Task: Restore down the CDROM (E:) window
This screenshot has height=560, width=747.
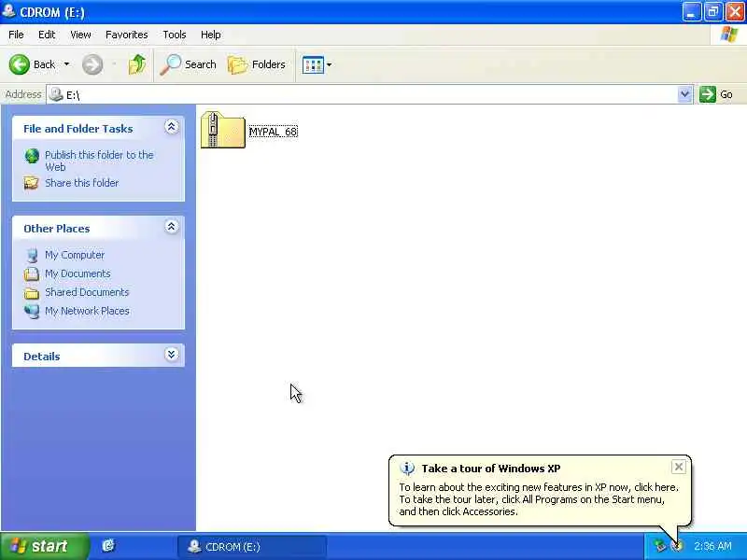Action: point(712,12)
